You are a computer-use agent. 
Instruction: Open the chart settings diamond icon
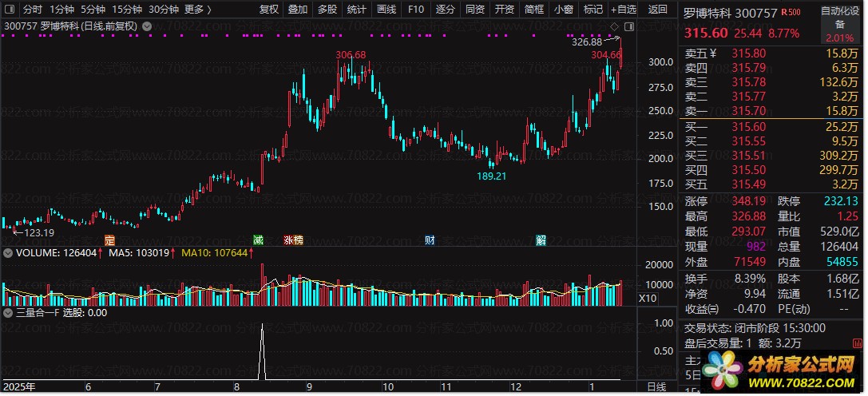click(x=614, y=26)
